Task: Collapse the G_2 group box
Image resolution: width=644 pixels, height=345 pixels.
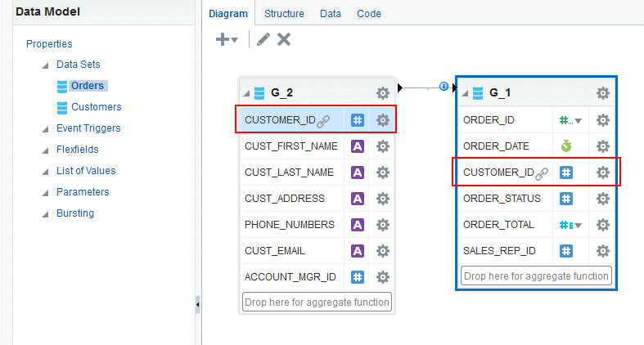Action: pos(246,93)
